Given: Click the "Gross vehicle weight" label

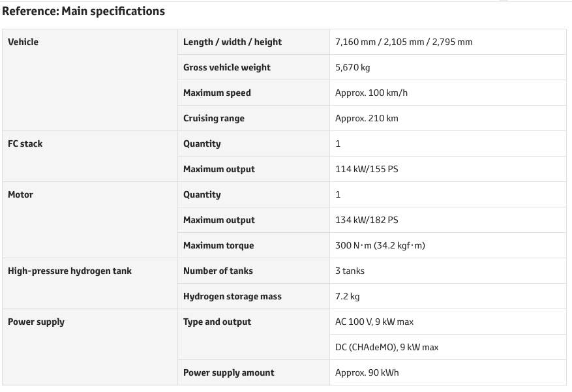Looking at the screenshot, I should pyautogui.click(x=226, y=67).
